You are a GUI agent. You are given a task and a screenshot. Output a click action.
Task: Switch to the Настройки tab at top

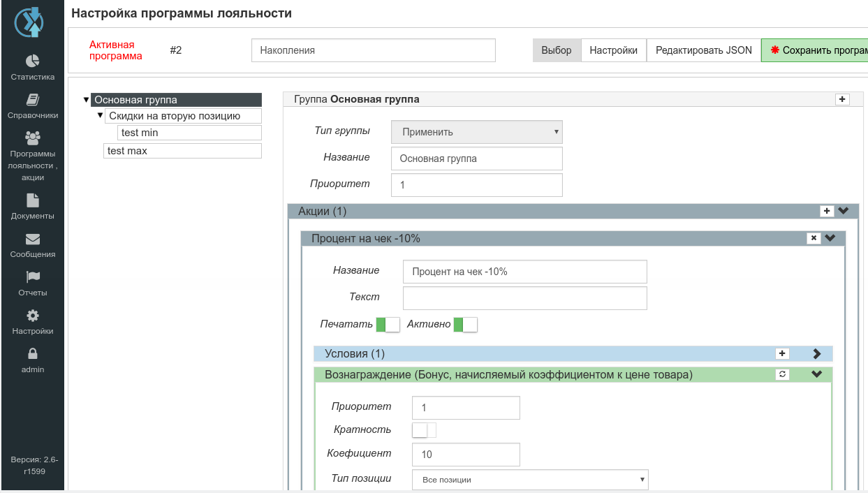click(x=614, y=50)
